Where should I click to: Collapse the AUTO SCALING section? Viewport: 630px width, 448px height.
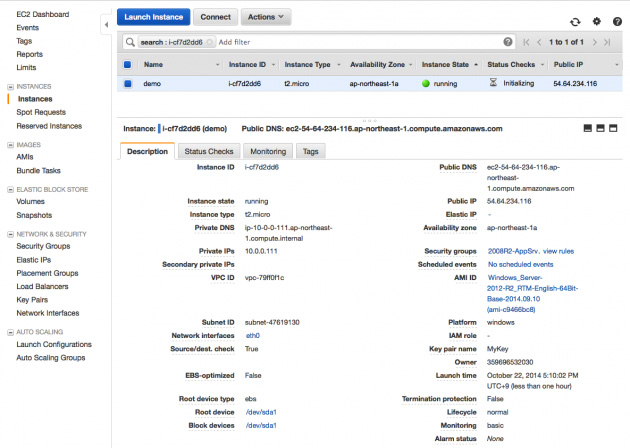point(10,332)
